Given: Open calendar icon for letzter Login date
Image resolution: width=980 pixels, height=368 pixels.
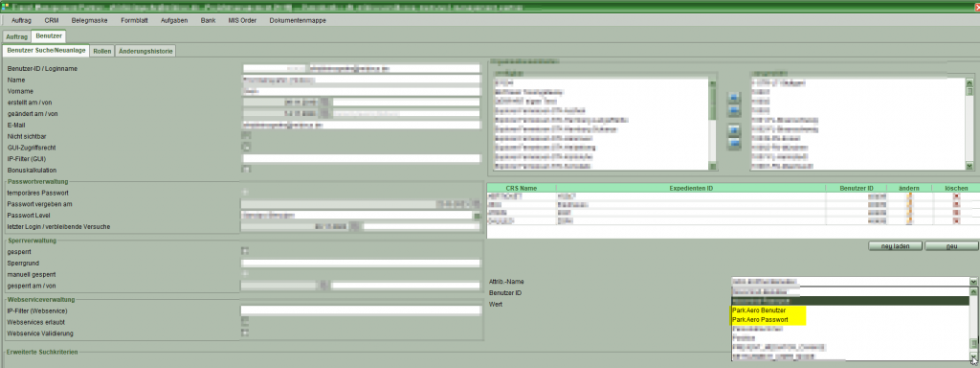Looking at the screenshot, I should point(354,226).
